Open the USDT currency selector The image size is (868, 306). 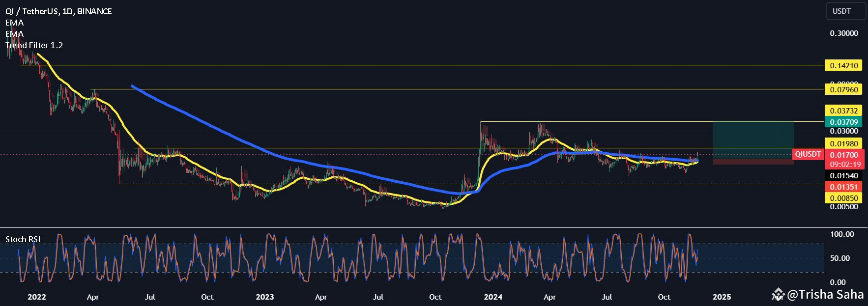point(845,11)
